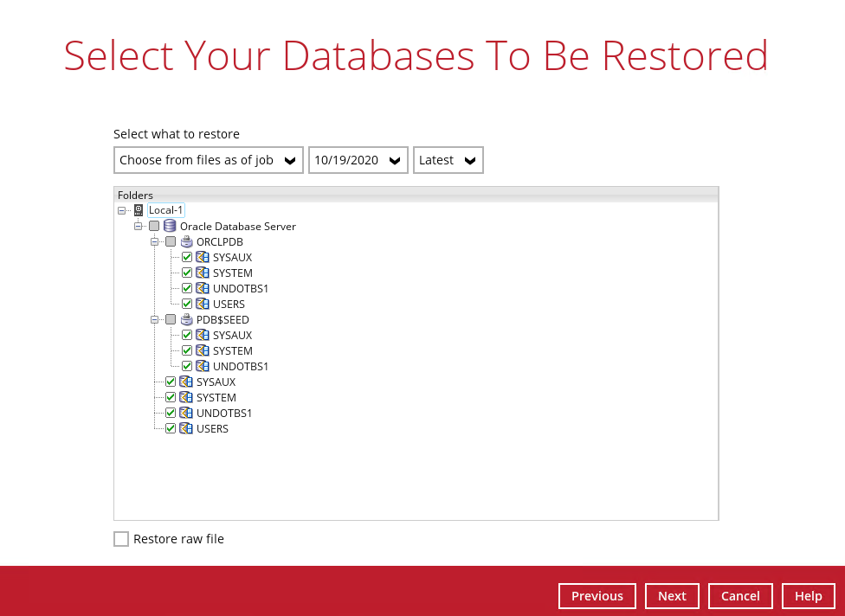Screen dimensions: 845x616
Task: Toggle the ORCLPDB checkbox
Action: click(171, 241)
